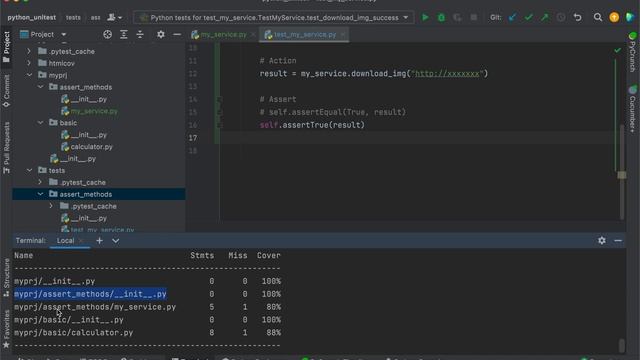
Task: Open Favorites tool window
Action: pyautogui.click(x=6, y=329)
